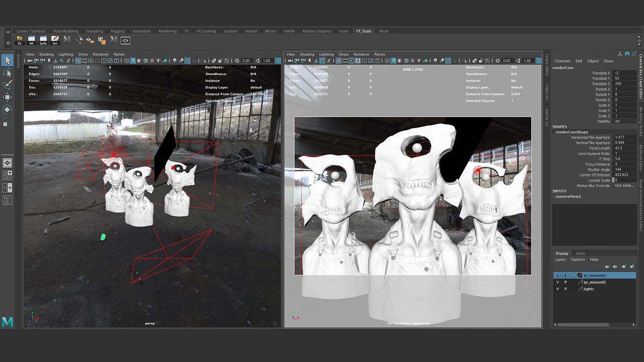Click the Channel Box round teal icon
Image resolution: width=644 pixels, height=362 pixels.
click(626, 54)
